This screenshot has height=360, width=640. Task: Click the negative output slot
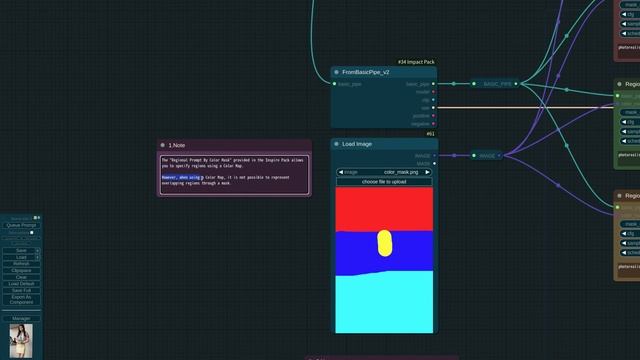pos(433,124)
